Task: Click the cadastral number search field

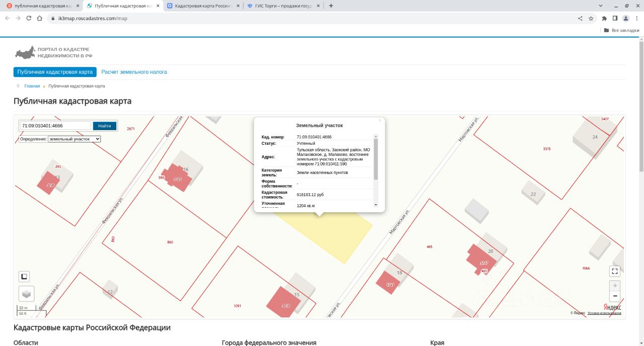Action: click(x=55, y=126)
